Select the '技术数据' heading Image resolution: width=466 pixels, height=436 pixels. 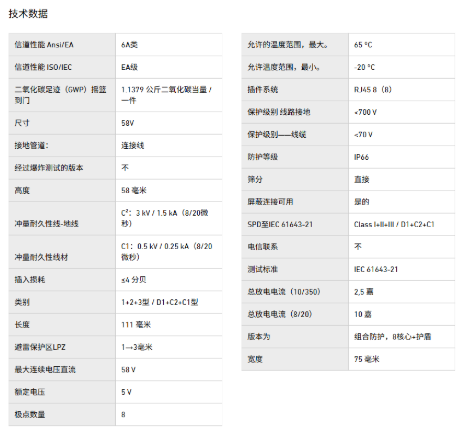click(x=28, y=14)
